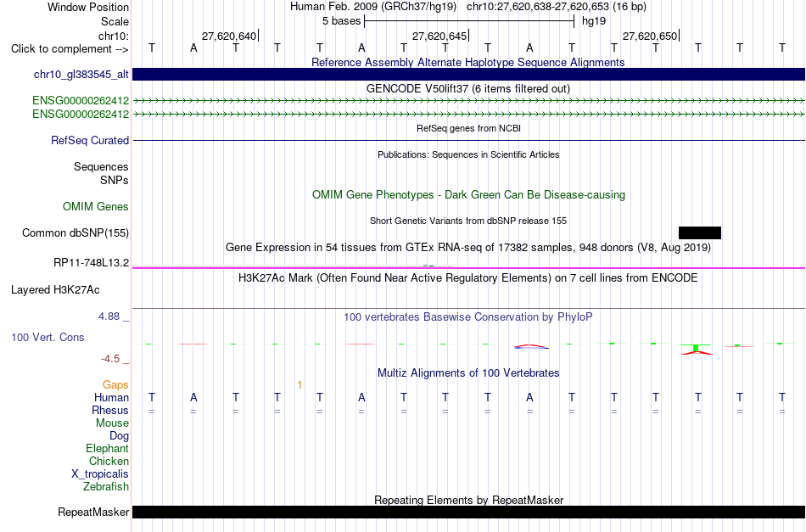Click the second ENSG00000262412 gene label
The image size is (806, 532).
[81, 114]
